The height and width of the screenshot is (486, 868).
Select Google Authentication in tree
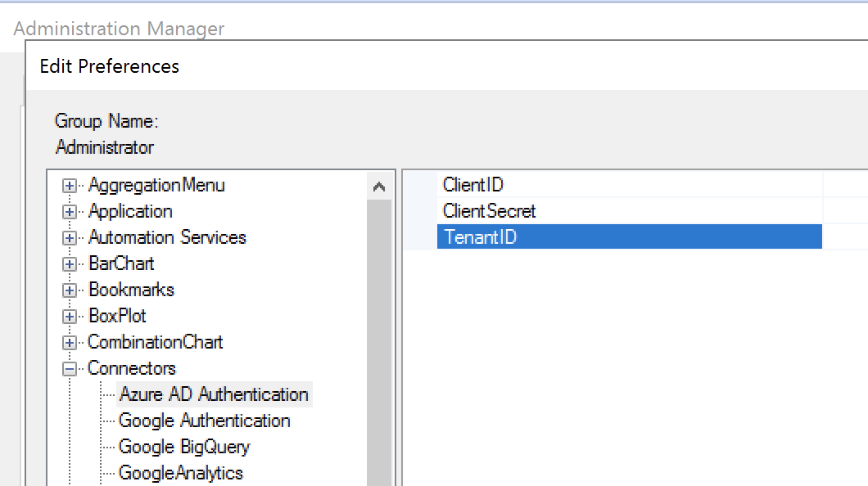click(x=204, y=421)
